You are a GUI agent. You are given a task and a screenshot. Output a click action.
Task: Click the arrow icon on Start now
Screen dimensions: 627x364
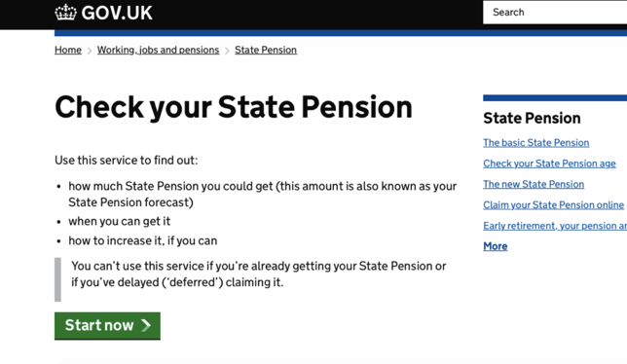(146, 325)
